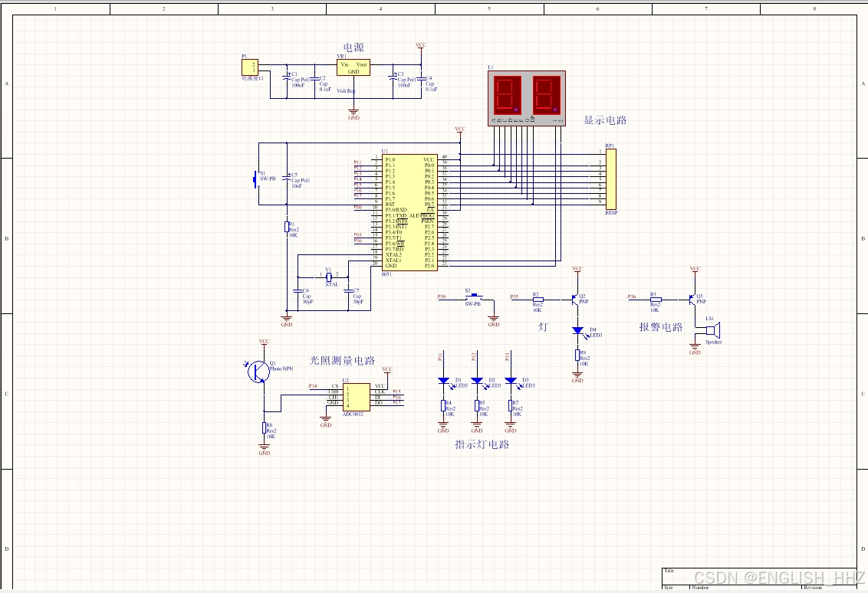The height and width of the screenshot is (593, 868).
Task: Click the VCC power port above C4
Action: tap(421, 46)
